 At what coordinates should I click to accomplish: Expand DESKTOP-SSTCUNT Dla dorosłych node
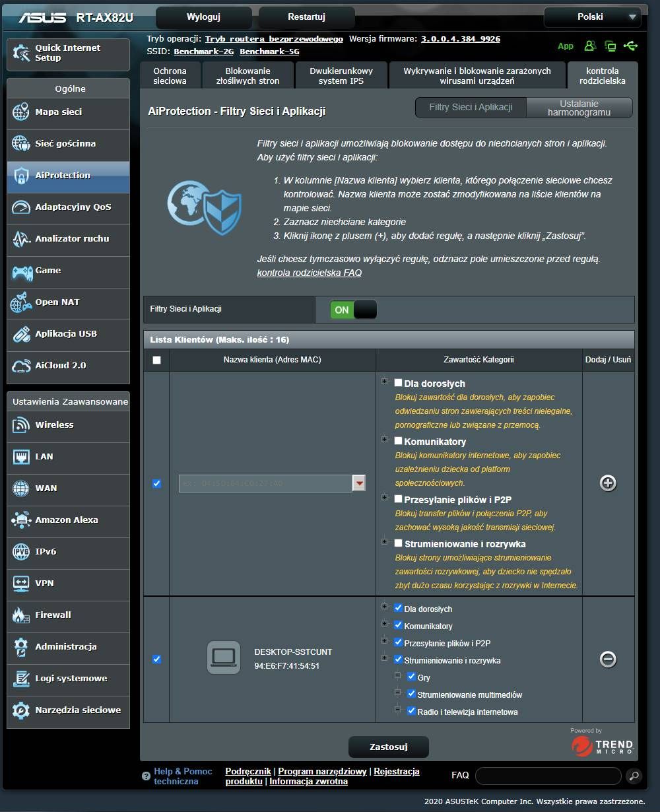(384, 606)
